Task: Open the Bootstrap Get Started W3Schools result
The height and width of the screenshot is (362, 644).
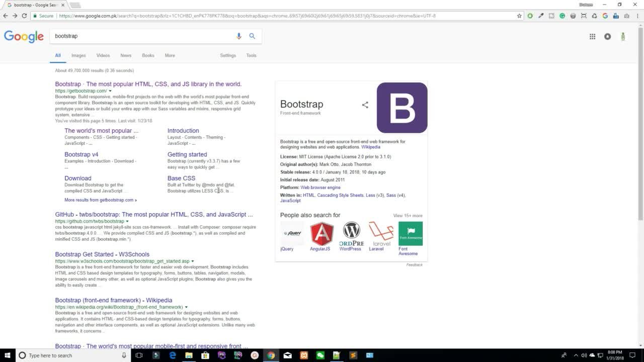Action: 102,254
